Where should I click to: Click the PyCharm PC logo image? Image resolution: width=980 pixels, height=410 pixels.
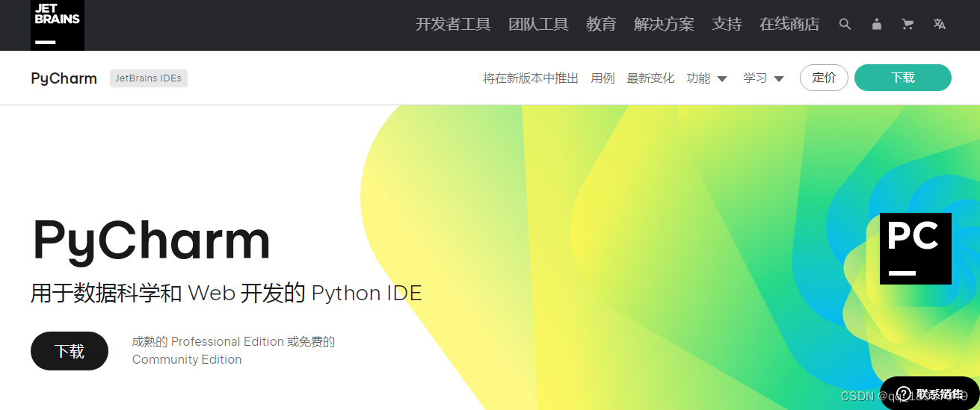pyautogui.click(x=916, y=249)
